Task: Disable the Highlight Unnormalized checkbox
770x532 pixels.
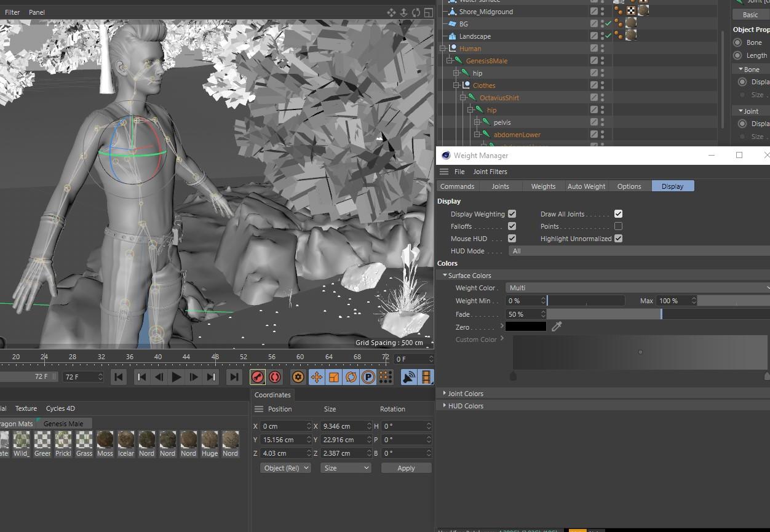Action: tap(618, 239)
